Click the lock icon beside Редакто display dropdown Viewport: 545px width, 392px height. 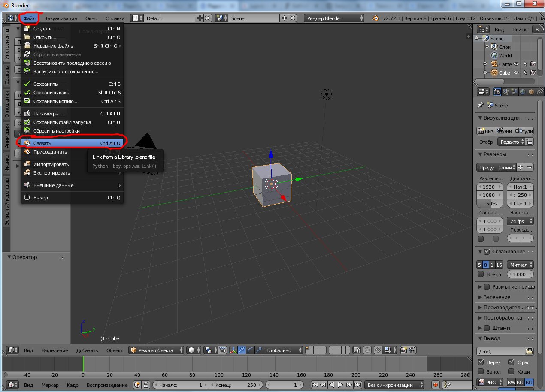530,142
